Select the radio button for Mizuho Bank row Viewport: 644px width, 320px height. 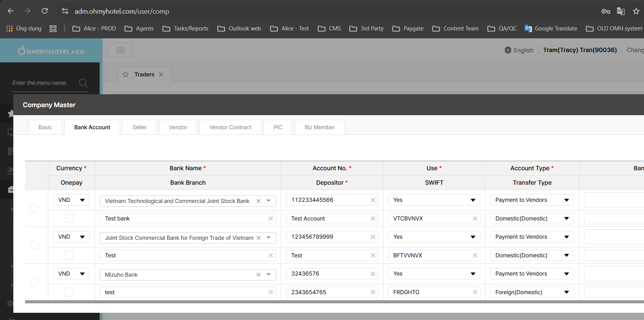point(34,282)
